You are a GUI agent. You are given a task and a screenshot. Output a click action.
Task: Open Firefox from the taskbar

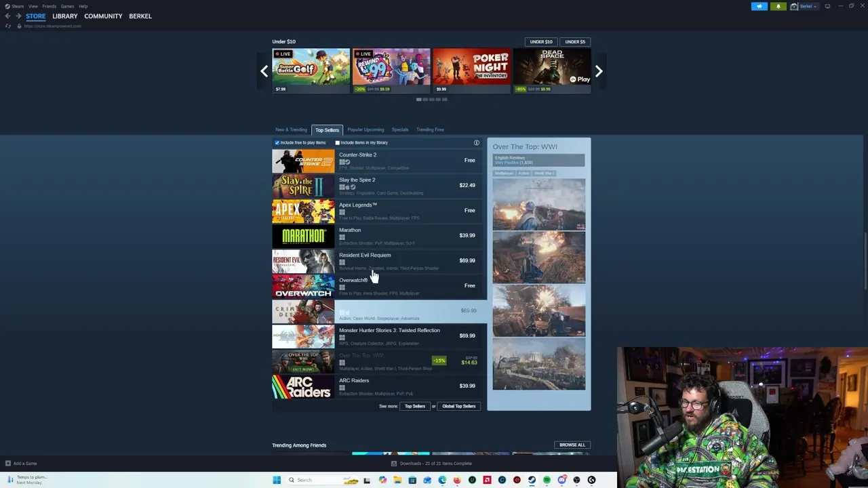point(457,480)
